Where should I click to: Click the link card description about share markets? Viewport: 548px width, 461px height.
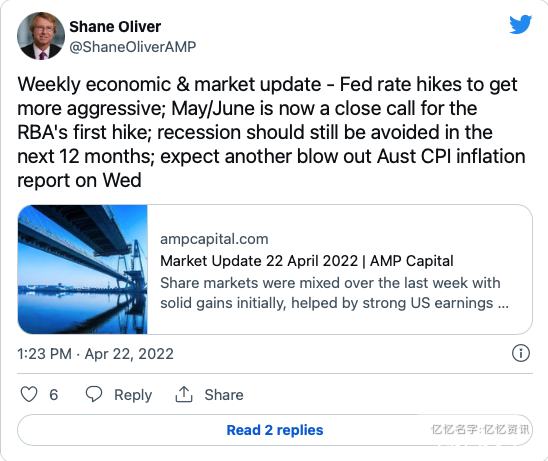[334, 293]
